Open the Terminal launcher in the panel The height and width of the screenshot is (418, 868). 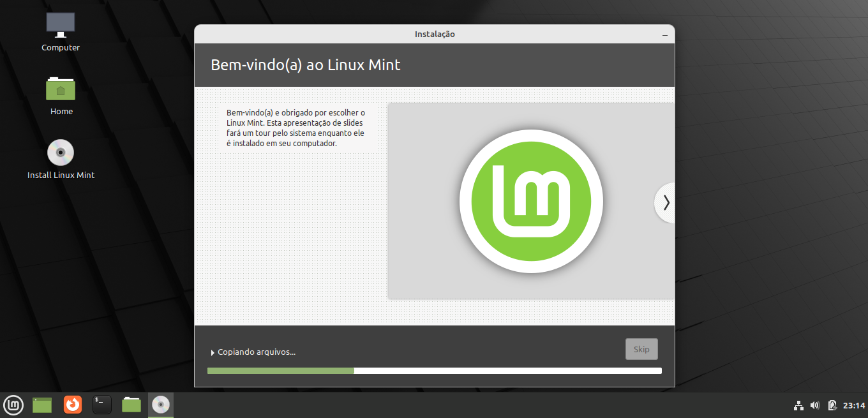click(x=102, y=405)
